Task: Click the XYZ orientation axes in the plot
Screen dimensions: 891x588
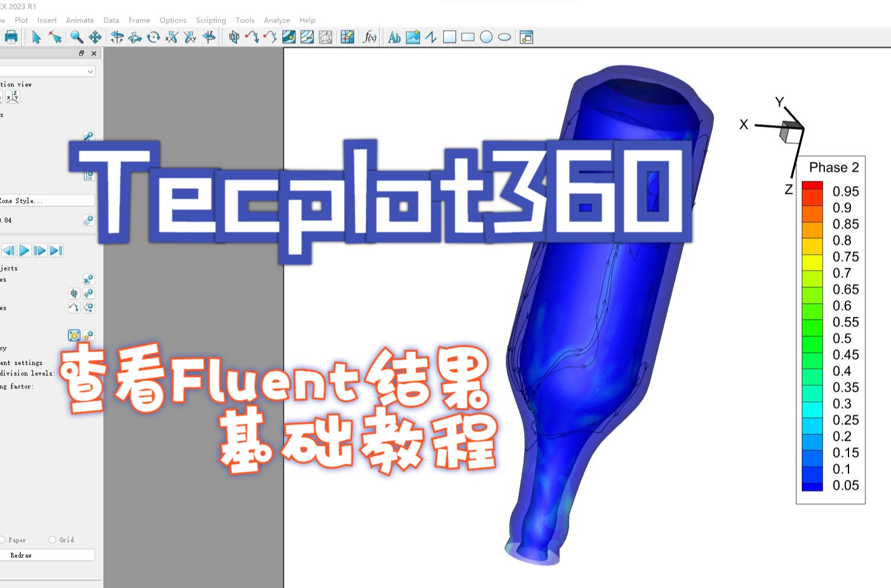Action: click(779, 145)
